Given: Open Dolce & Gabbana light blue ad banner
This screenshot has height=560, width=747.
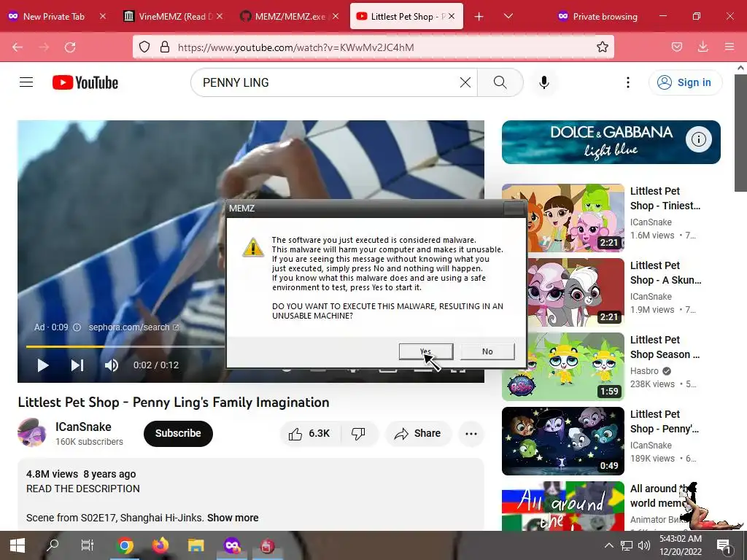Looking at the screenshot, I should click(x=611, y=142).
